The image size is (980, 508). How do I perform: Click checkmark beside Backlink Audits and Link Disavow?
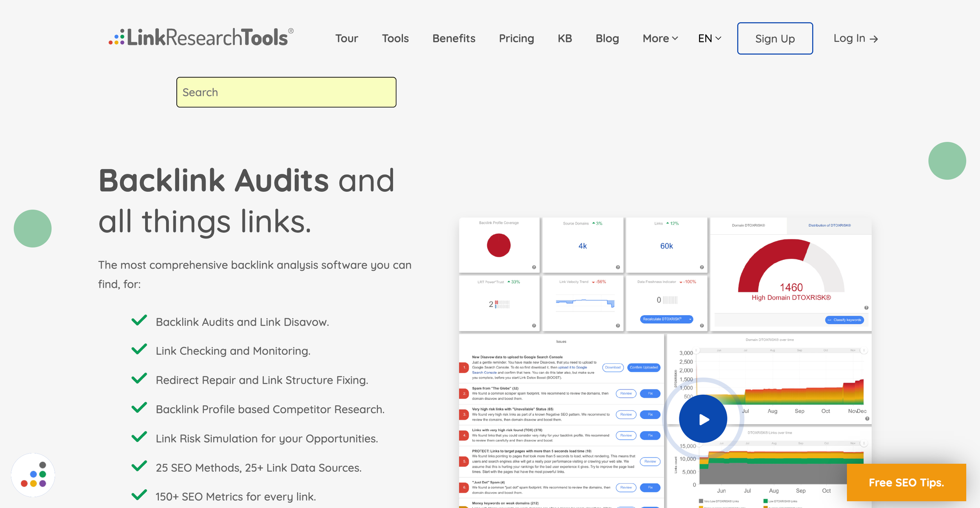(x=139, y=320)
